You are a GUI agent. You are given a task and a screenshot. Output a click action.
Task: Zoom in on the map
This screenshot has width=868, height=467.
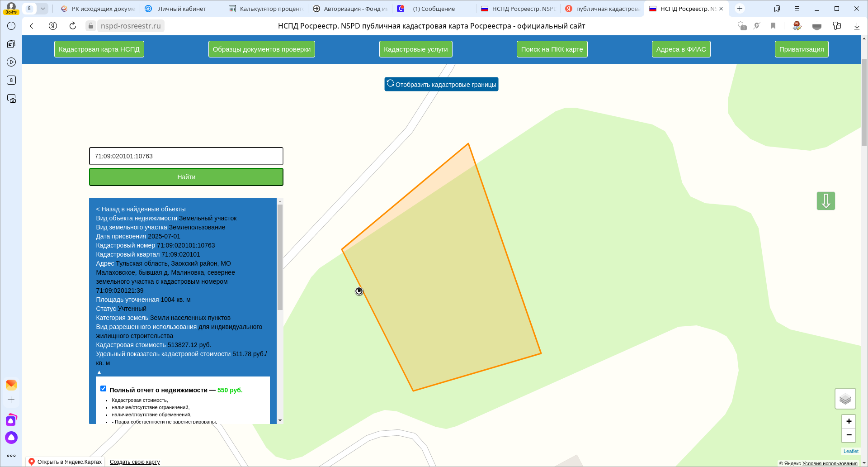pos(849,421)
